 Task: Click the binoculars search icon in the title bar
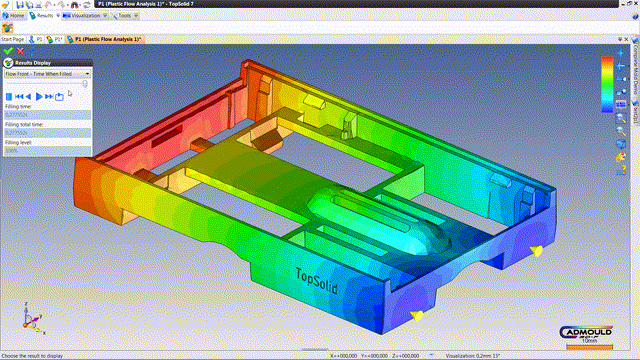pos(75,5)
